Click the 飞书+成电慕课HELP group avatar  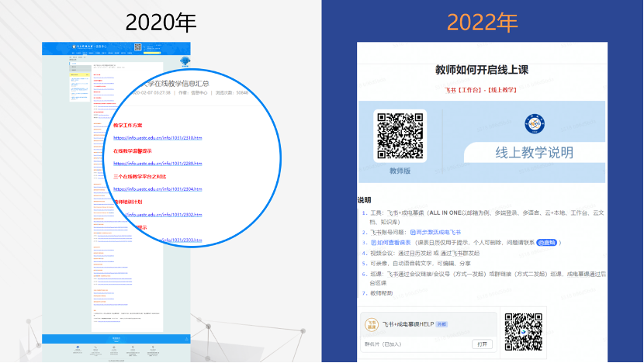[372, 323]
